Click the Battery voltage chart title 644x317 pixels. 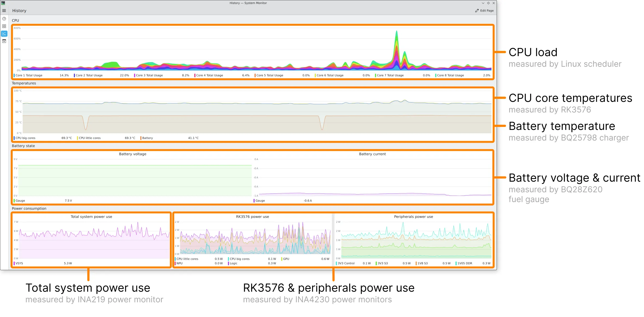133,154
